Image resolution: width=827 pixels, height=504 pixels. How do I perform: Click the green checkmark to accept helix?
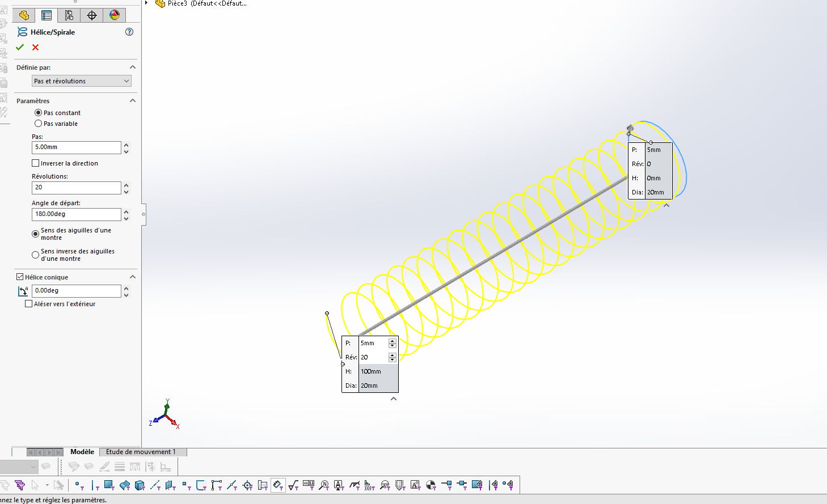tap(20, 48)
